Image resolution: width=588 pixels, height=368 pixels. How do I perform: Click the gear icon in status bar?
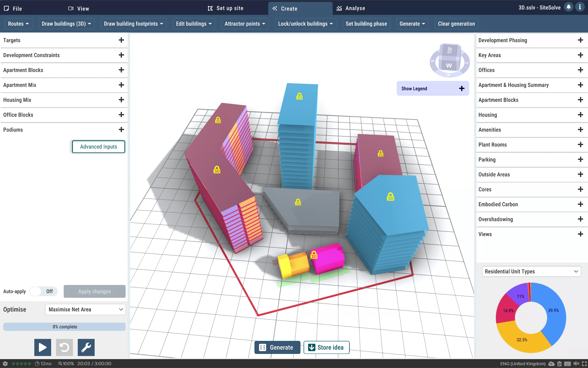point(5,363)
